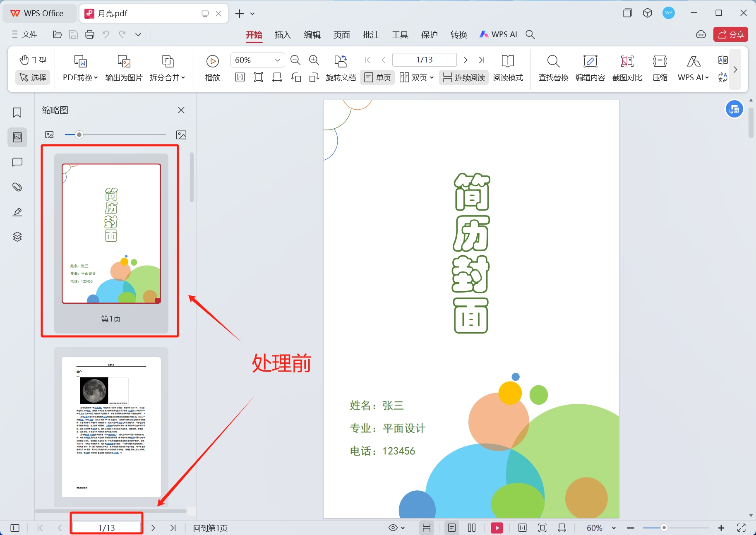Toggle fullscreen view in status bar
756x535 pixels.
coord(741,528)
